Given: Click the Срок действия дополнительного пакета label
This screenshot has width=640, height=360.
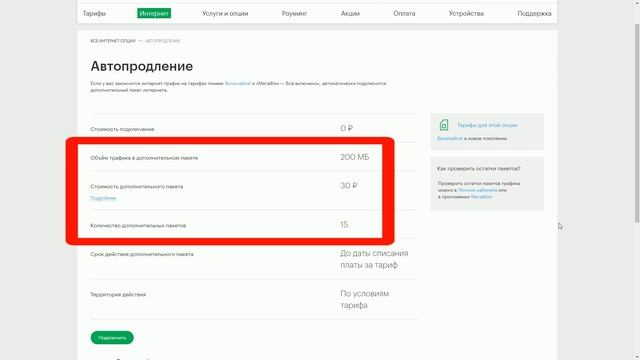Looking at the screenshot, I should pos(142,254).
